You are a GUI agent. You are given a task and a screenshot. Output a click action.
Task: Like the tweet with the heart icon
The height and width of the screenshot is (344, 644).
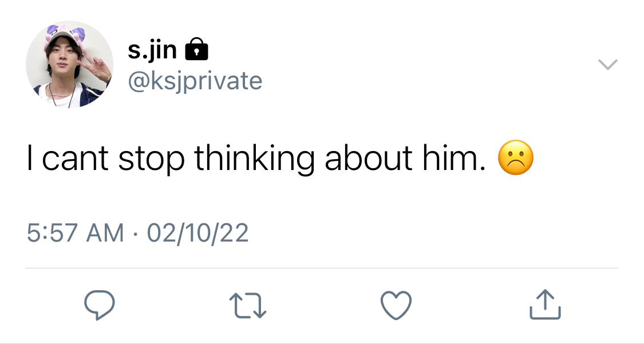click(x=396, y=306)
